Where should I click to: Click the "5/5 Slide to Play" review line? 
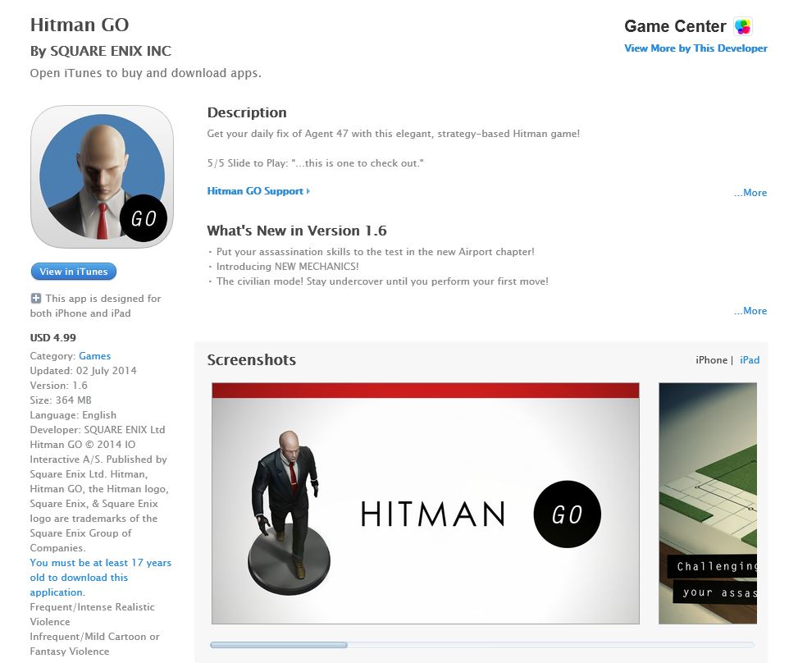click(x=316, y=163)
